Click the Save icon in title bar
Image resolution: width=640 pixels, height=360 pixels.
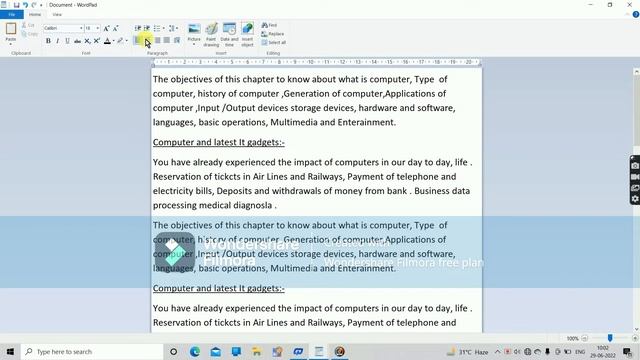(16, 5)
